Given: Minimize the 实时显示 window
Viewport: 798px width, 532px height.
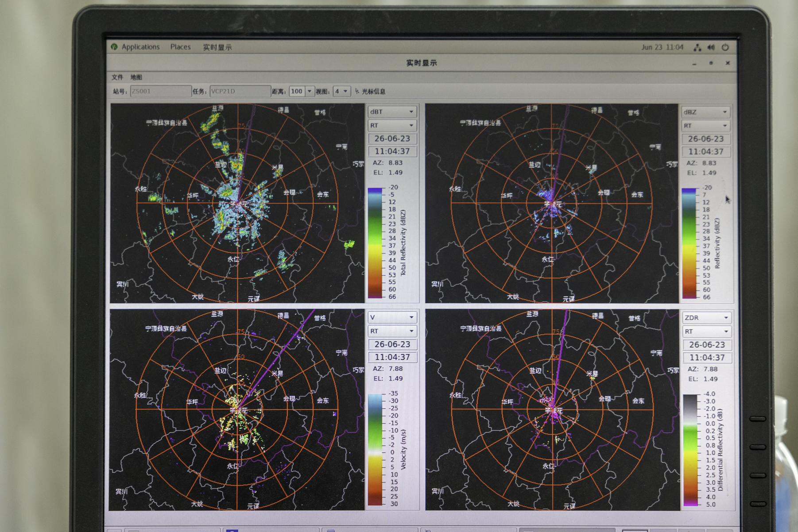Looking at the screenshot, I should tap(694, 64).
